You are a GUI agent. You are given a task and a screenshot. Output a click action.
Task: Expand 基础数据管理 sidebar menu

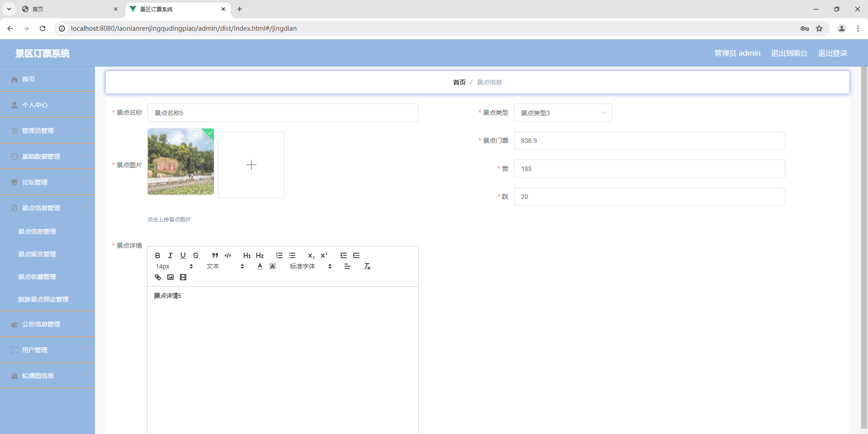click(47, 156)
